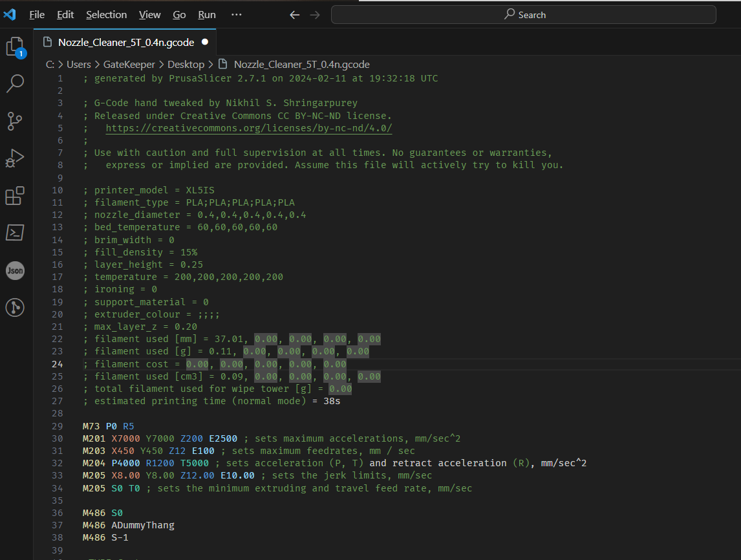Open the Git graph icon in sidebar
The height and width of the screenshot is (560, 741).
(x=15, y=308)
